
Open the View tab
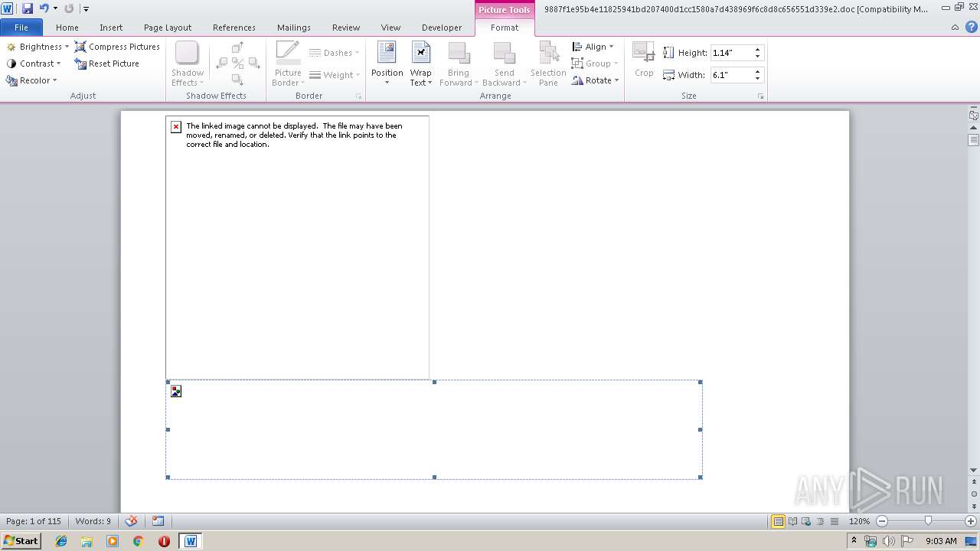390,28
